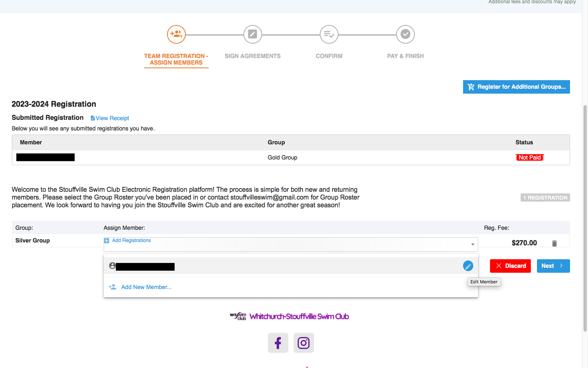Screen dimensions: 588x368
Task: Click Register for Additional Groups button
Action: (516, 87)
